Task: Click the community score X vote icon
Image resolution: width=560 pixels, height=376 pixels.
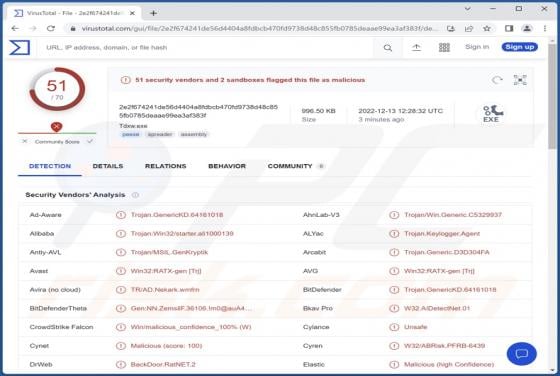Action: pyautogui.click(x=24, y=141)
